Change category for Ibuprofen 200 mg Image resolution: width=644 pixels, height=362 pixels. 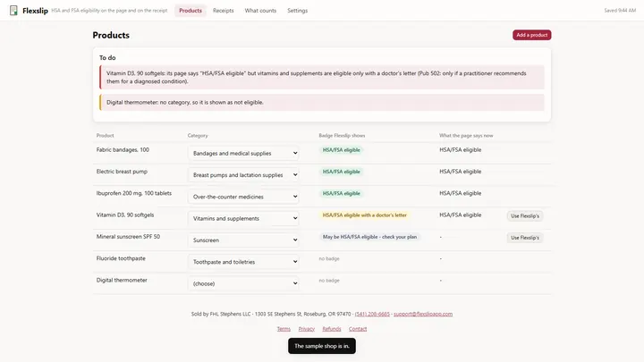pyautogui.click(x=243, y=197)
